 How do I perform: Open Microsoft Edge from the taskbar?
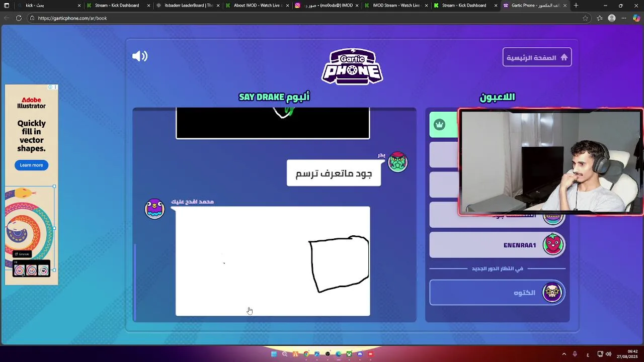coord(338,354)
